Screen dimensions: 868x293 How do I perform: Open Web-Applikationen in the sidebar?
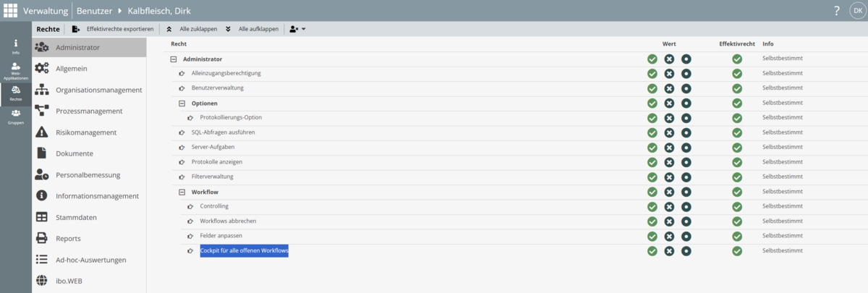pos(16,70)
